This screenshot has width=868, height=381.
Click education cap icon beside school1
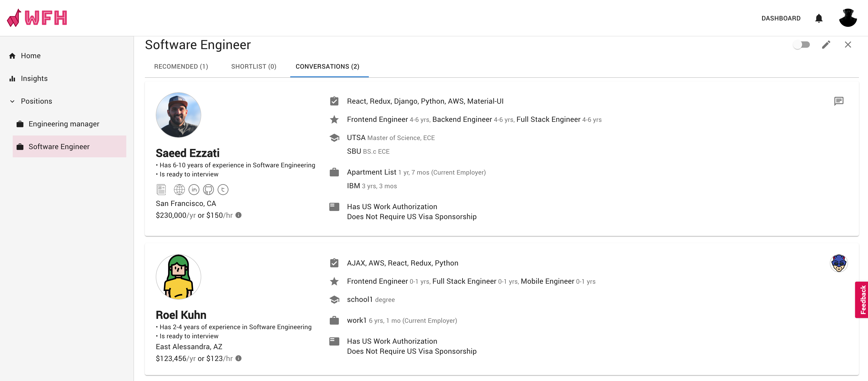click(x=334, y=299)
